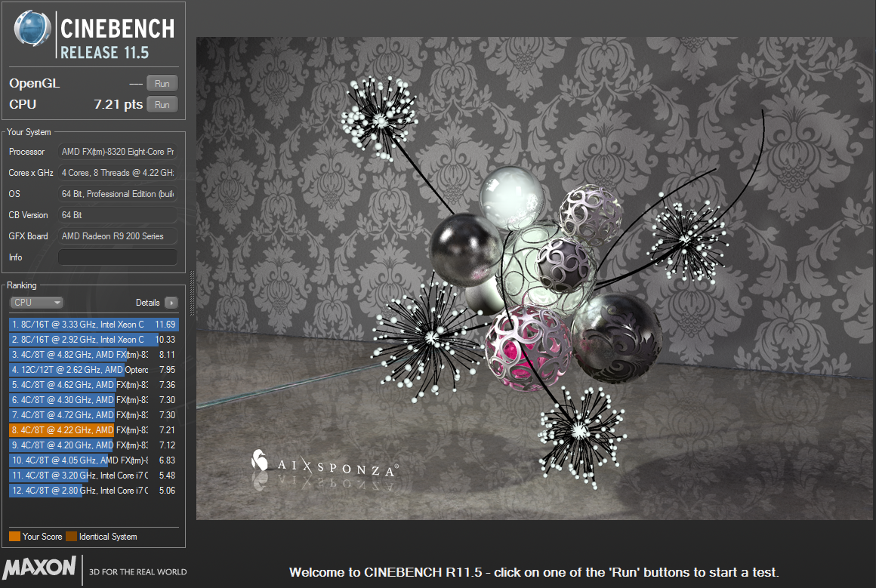Click the empty Info input field
The width and height of the screenshot is (876, 588).
click(117, 257)
